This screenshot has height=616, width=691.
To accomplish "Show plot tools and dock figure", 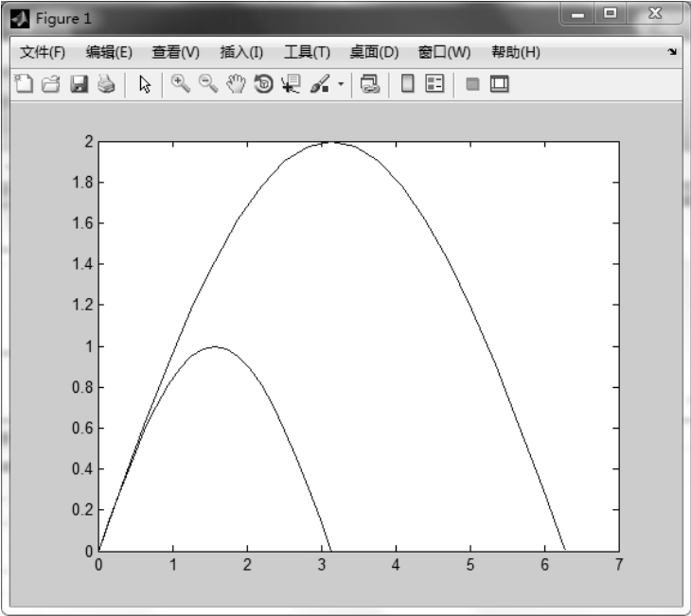I will coord(499,85).
